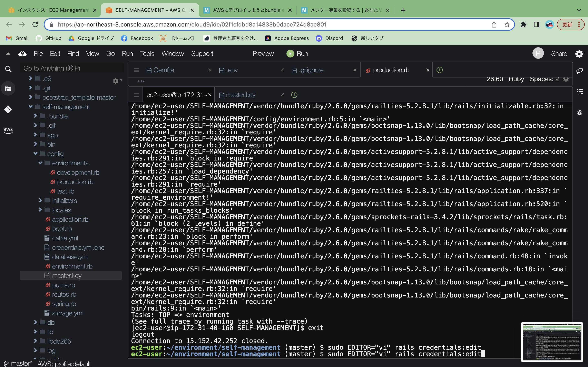Open the Source Control sidebar icon

[8, 109]
